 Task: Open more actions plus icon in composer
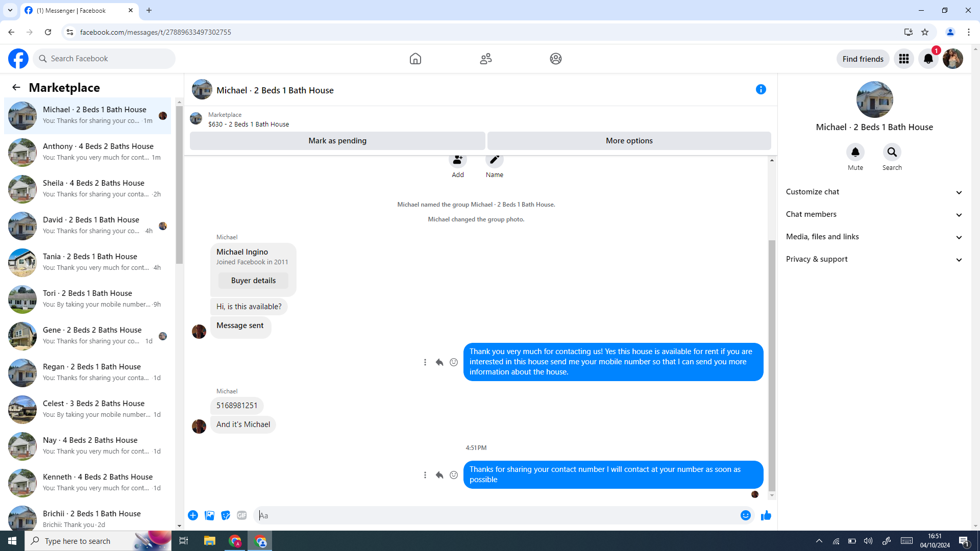click(x=193, y=515)
